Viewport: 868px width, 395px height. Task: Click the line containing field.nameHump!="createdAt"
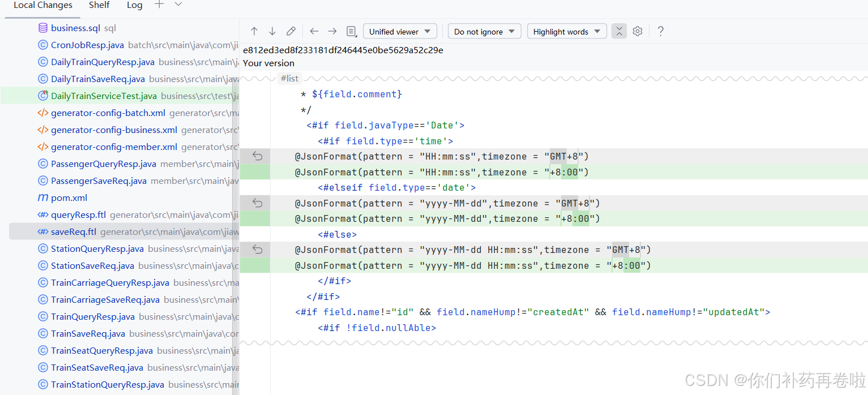(x=533, y=312)
